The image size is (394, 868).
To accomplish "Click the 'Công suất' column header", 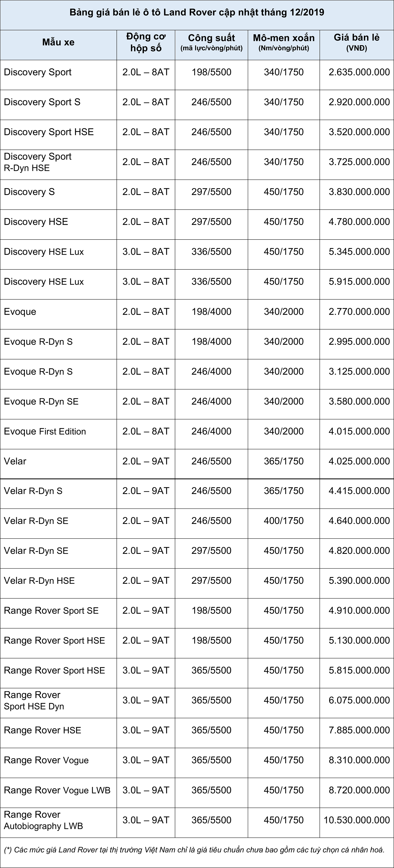I will (211, 42).
